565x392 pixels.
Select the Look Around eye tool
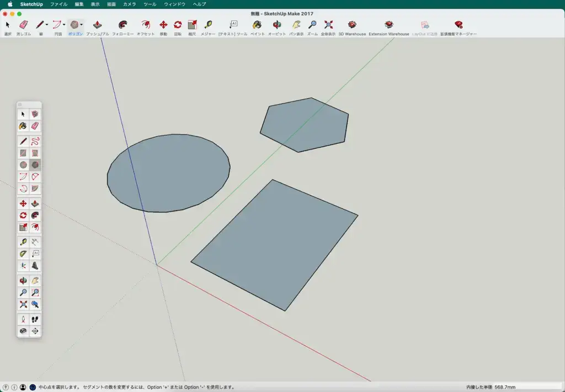pos(23,331)
